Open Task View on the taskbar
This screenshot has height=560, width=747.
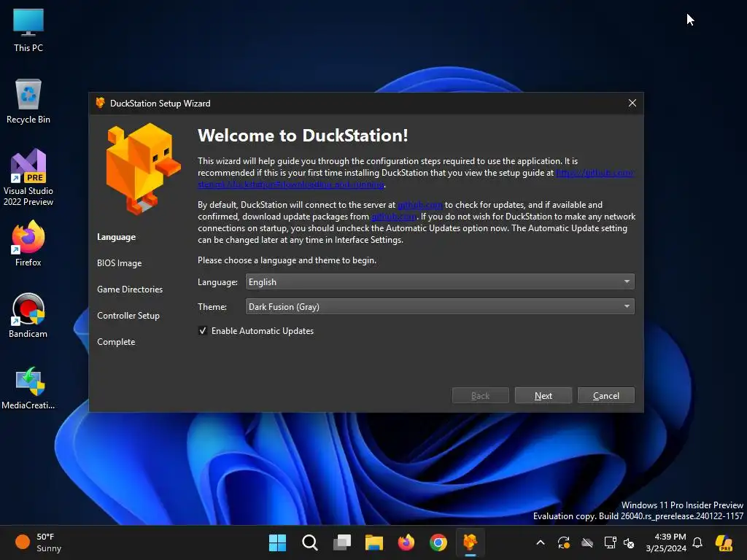pyautogui.click(x=341, y=542)
